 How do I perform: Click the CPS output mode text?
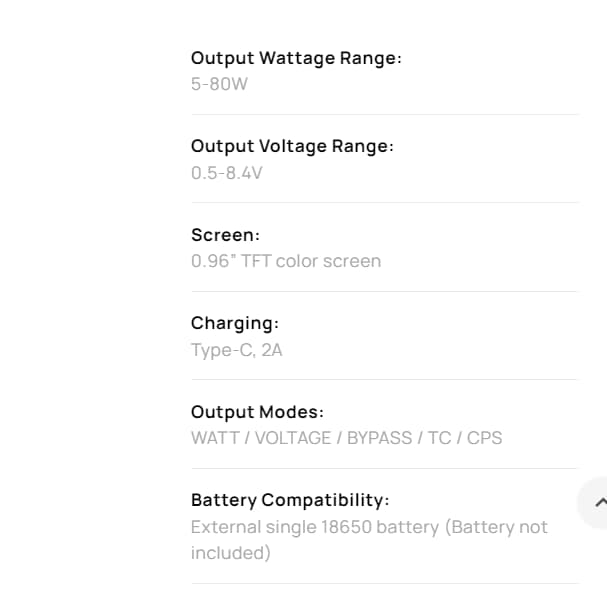coord(484,438)
